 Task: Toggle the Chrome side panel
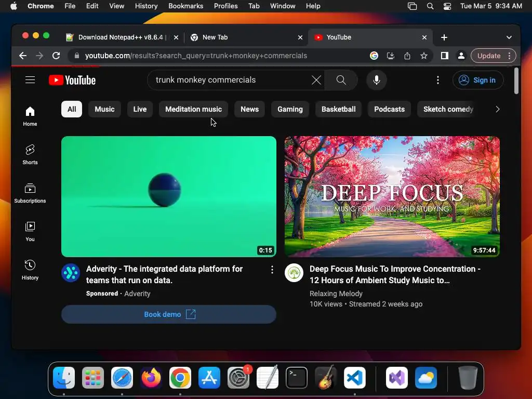pyautogui.click(x=445, y=56)
